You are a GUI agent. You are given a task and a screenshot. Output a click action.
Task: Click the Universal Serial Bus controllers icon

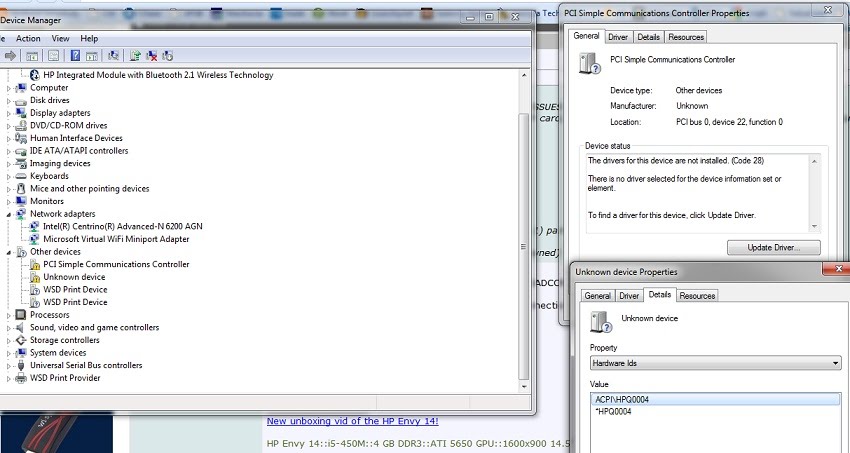click(x=21, y=365)
